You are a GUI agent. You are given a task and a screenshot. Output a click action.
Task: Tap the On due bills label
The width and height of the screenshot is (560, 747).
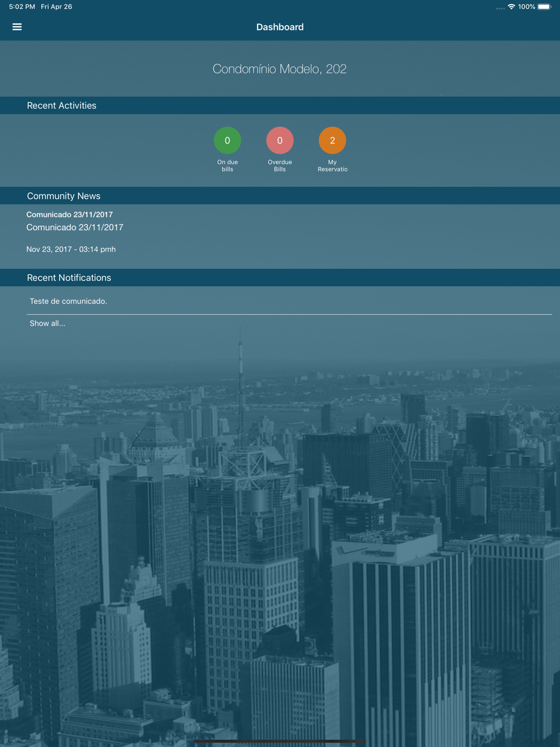coord(227,166)
